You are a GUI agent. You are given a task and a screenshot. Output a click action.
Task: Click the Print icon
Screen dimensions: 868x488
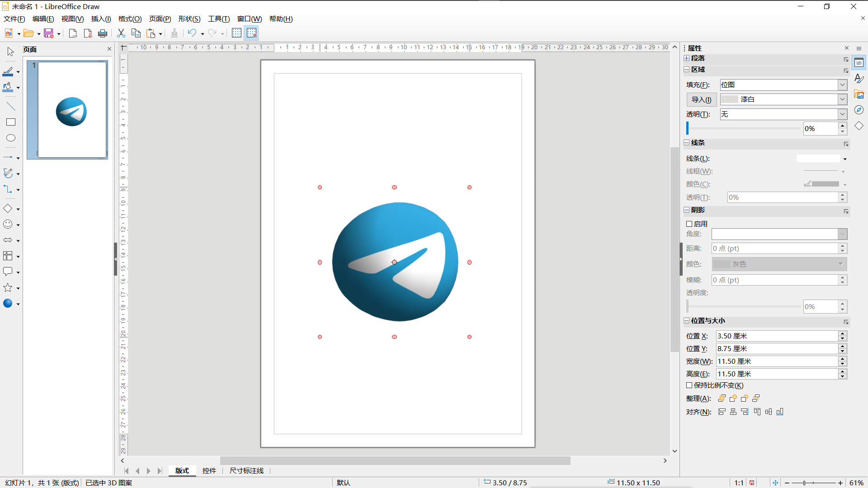coord(103,33)
